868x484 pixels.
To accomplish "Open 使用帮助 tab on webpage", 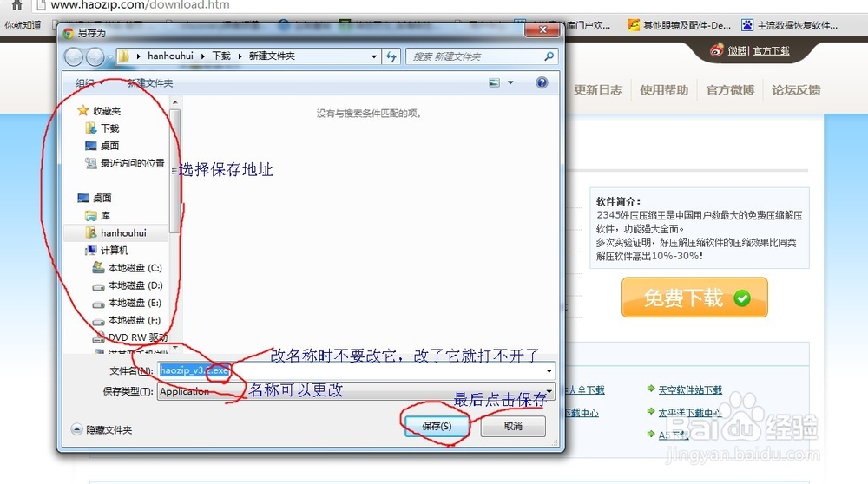I will click(664, 89).
